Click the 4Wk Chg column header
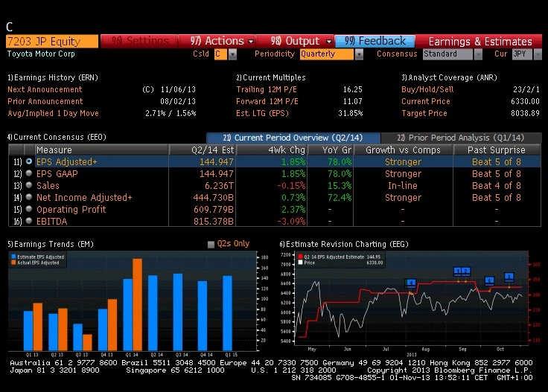Viewport: 548px width, 392px height. (x=272, y=150)
